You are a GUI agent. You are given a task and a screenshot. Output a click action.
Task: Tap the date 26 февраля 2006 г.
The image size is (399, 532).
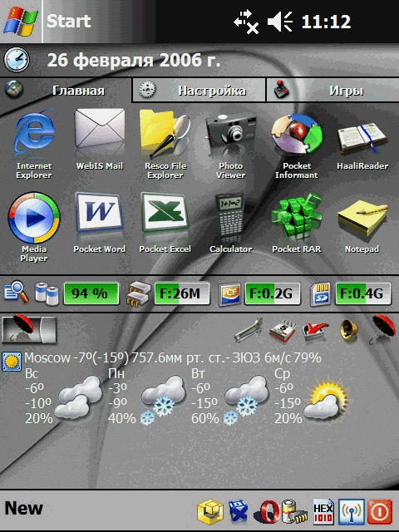[x=134, y=61]
